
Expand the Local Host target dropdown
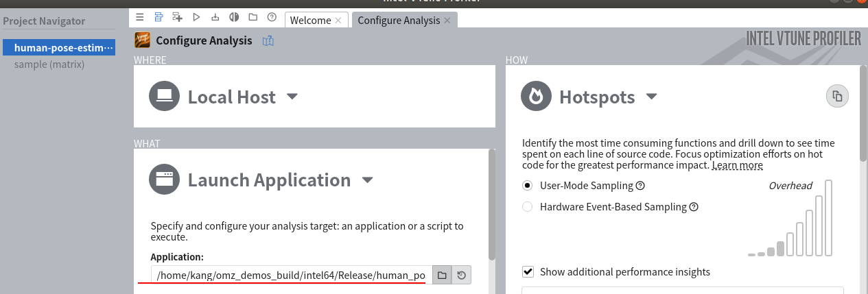[x=292, y=97]
